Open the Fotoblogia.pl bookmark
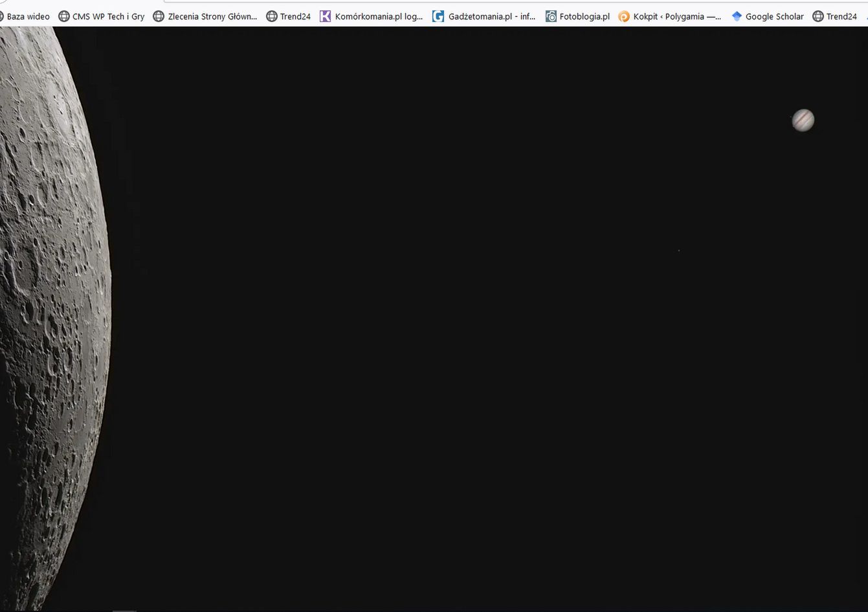Image resolution: width=868 pixels, height=612 pixels. pyautogui.click(x=577, y=16)
